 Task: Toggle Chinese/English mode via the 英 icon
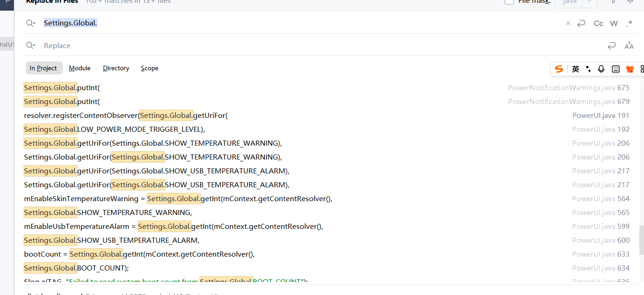coord(576,69)
